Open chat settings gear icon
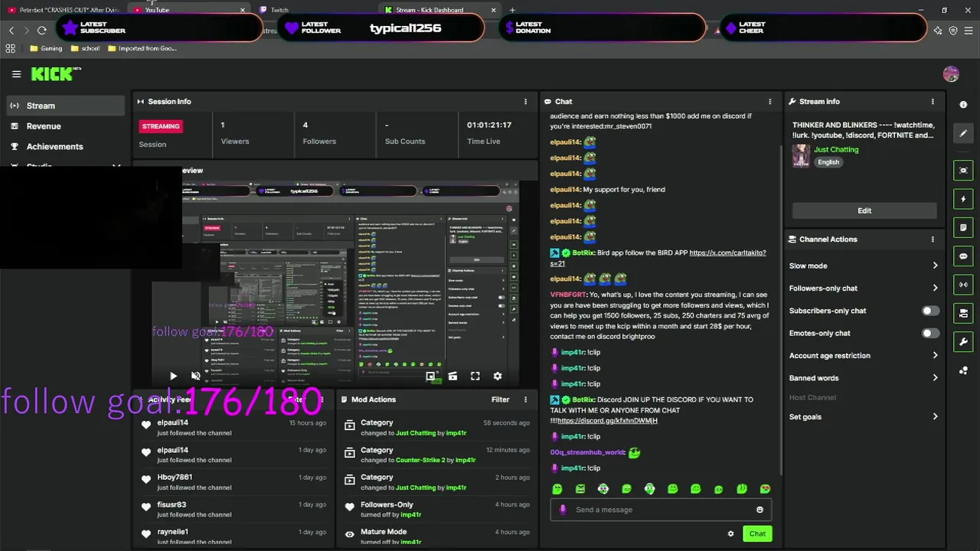This screenshot has height=551, width=980. coord(730,533)
